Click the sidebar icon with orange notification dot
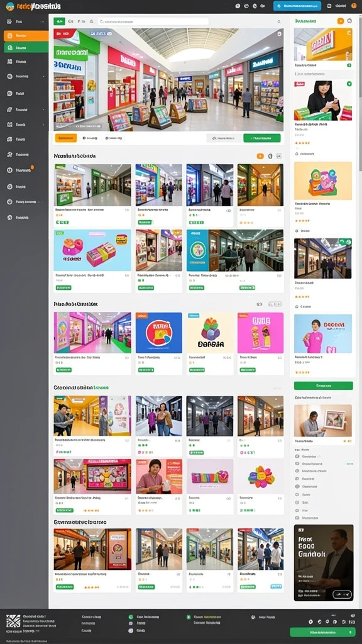362x644 pixels. 10,170
